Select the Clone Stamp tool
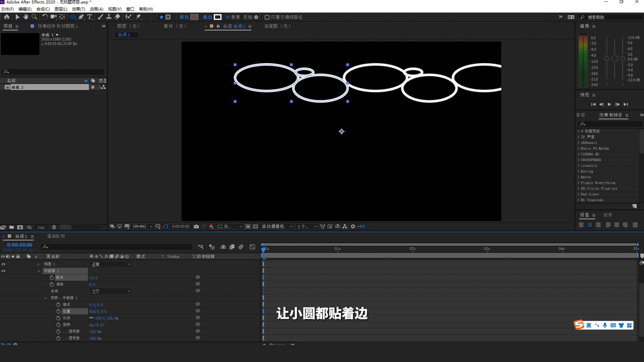Screen dimensions: 644x362 point(108,17)
